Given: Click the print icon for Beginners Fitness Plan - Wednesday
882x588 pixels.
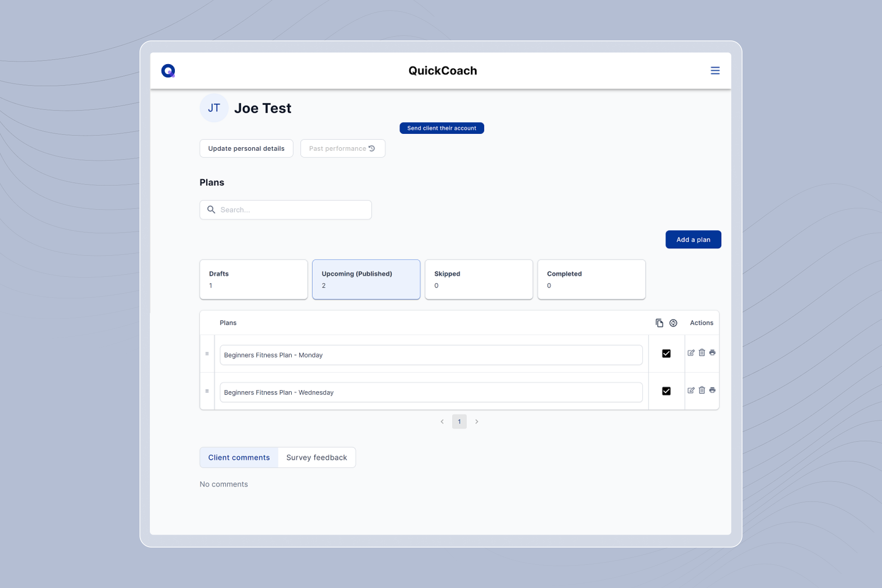Looking at the screenshot, I should coord(713,390).
